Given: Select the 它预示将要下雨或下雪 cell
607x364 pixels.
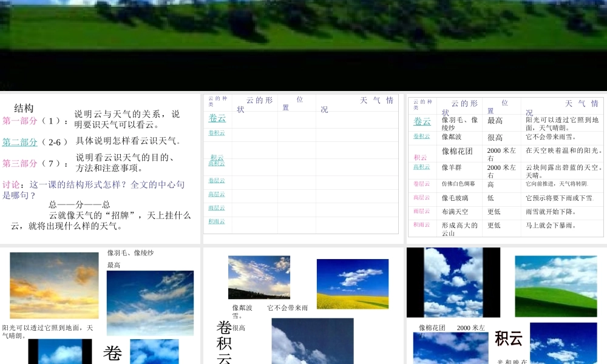Looking at the screenshot, I should click(560, 198).
